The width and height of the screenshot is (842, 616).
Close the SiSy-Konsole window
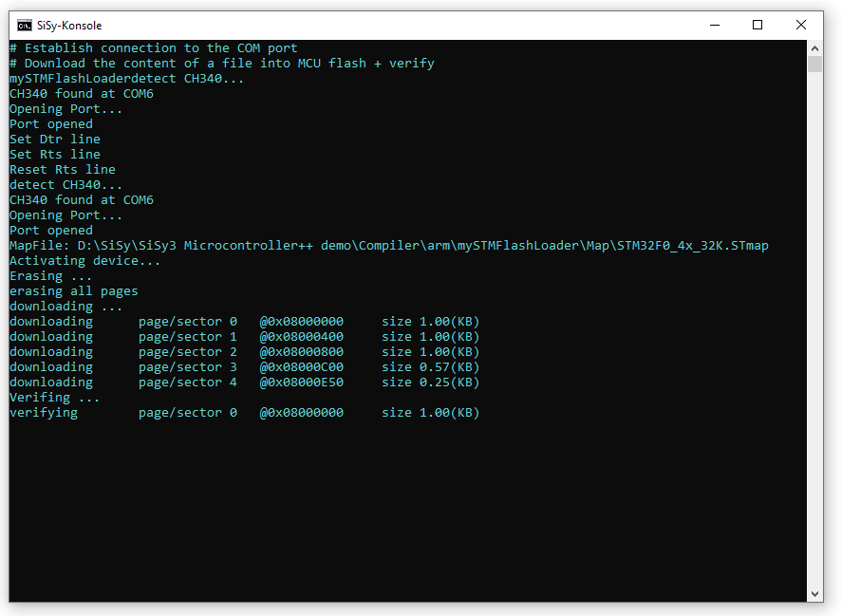[802, 26]
